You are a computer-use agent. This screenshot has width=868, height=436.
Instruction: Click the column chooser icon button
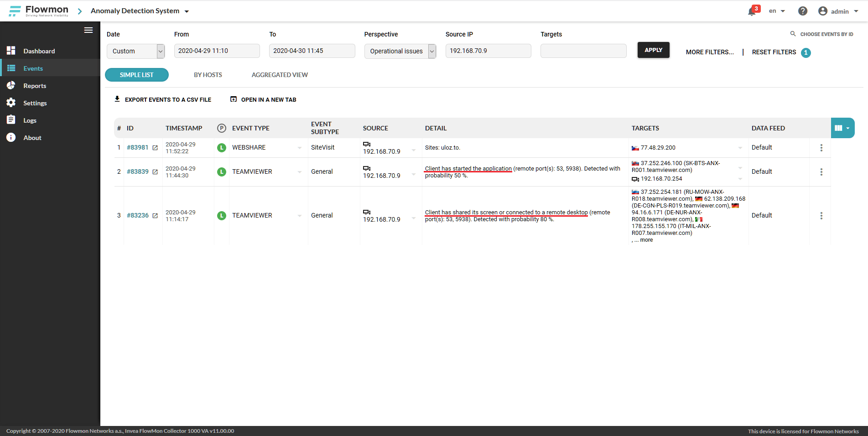pyautogui.click(x=842, y=128)
